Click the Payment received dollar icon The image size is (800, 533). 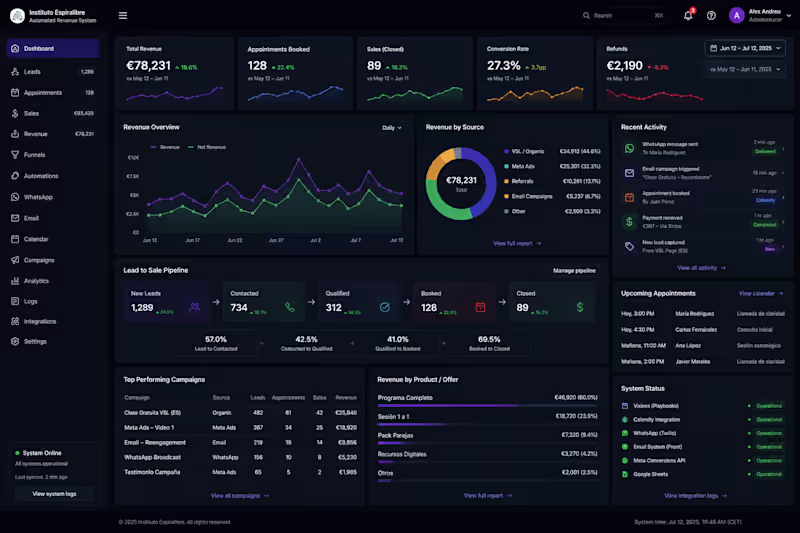pos(630,222)
